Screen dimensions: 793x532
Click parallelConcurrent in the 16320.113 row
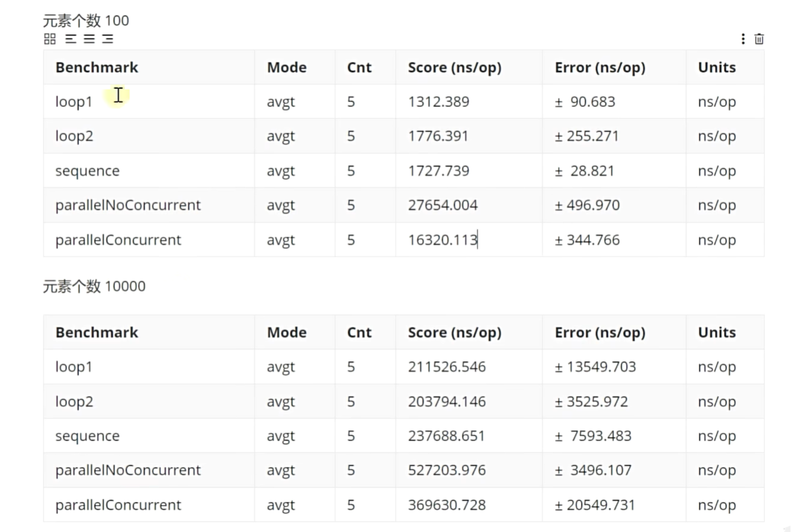tap(118, 240)
